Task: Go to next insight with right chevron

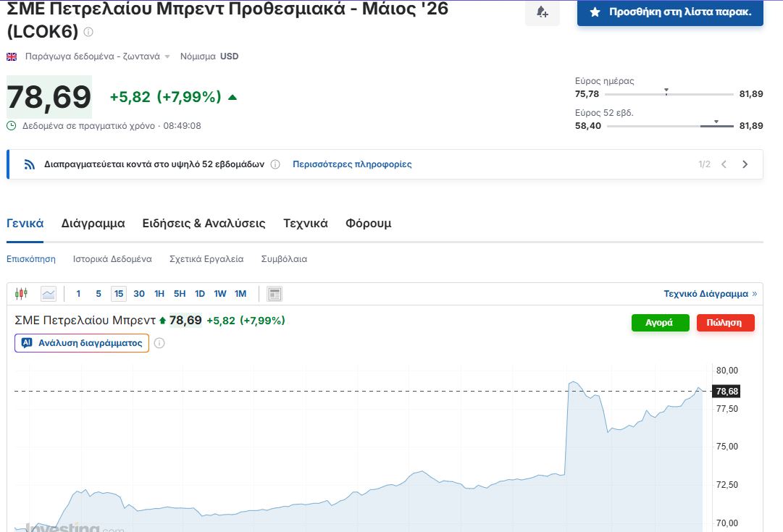Action: [x=745, y=164]
